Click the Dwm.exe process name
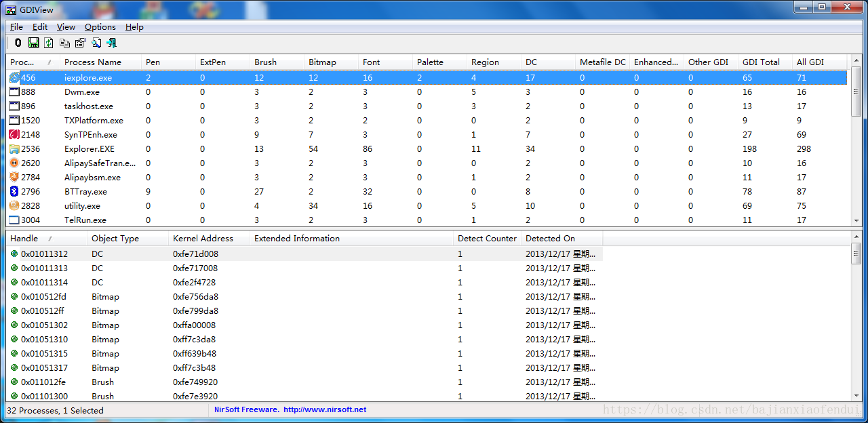 tap(82, 92)
